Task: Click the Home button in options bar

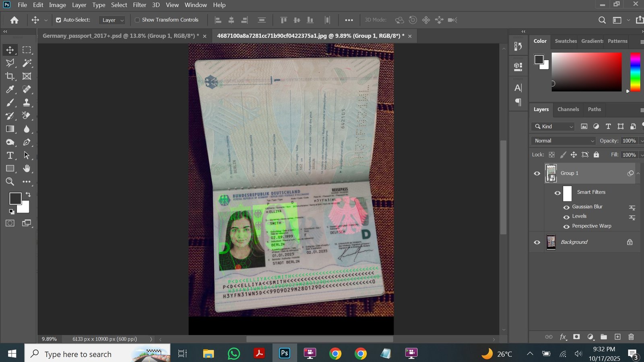Action: (x=14, y=20)
